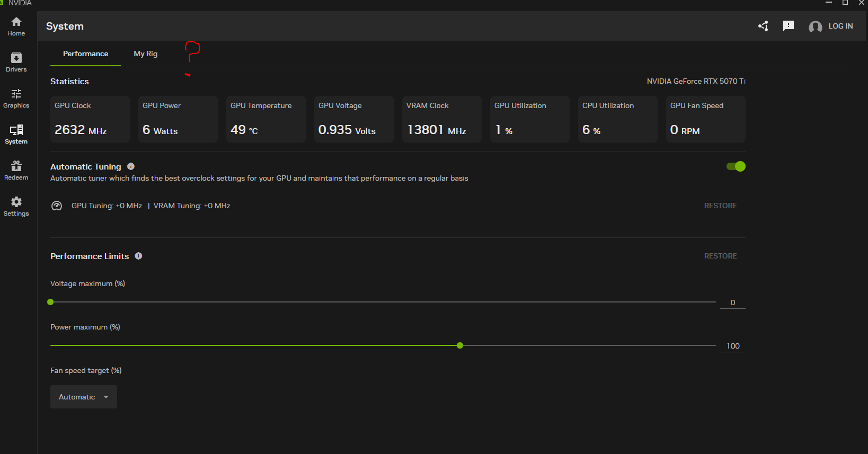The height and width of the screenshot is (454, 868).
Task: Close the NVIDIA app window
Action: click(862, 3)
